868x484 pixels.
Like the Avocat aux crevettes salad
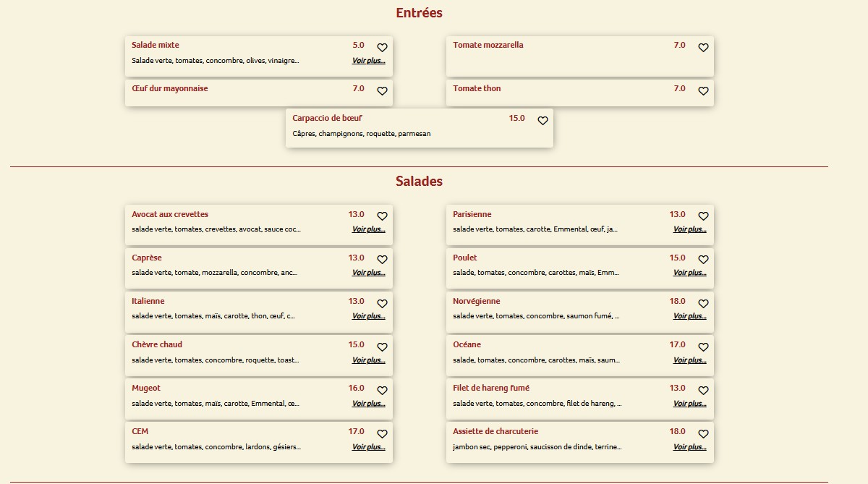tap(382, 216)
